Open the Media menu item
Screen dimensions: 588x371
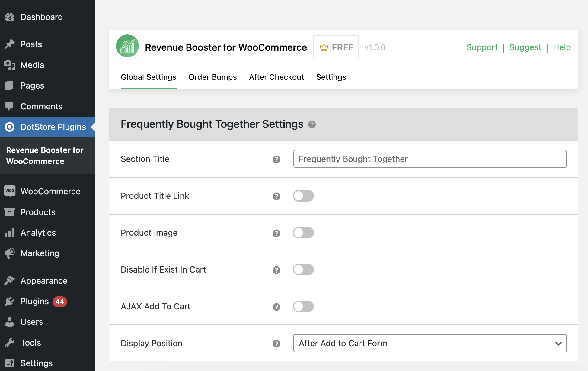[x=48, y=65]
